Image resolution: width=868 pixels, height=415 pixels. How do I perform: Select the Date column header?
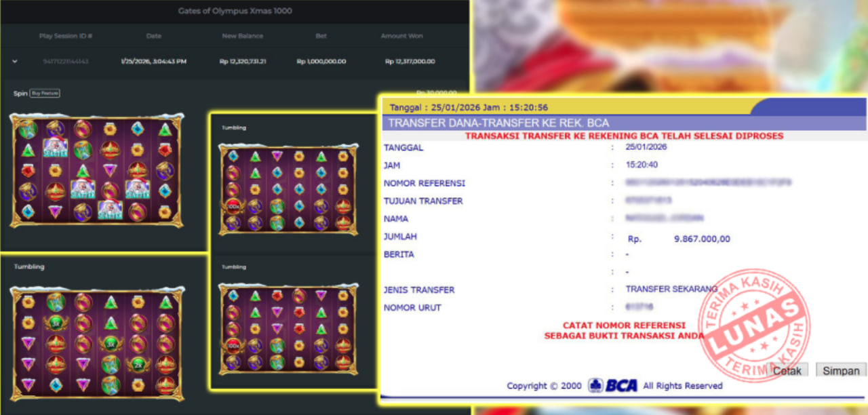[154, 36]
